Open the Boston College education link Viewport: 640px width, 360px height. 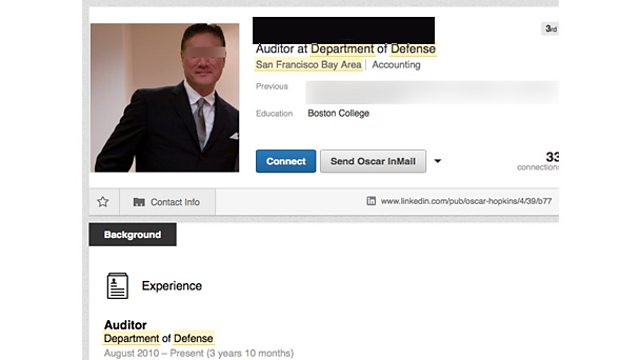pos(338,113)
